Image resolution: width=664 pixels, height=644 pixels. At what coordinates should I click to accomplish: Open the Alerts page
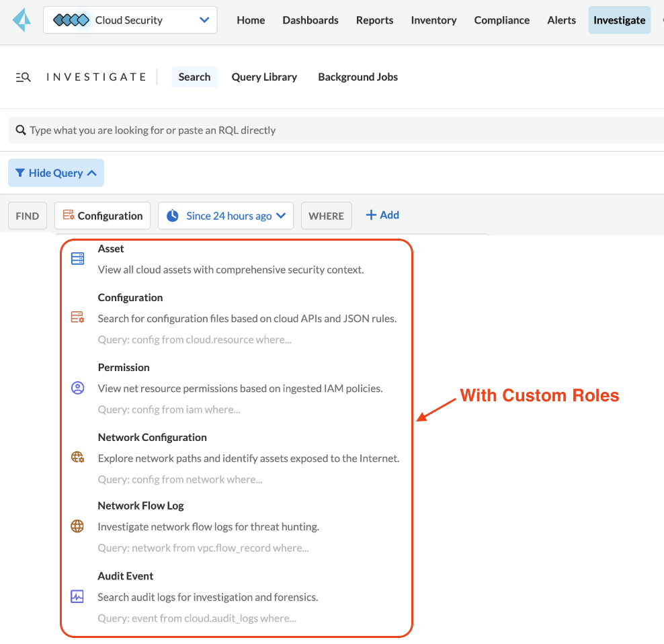point(561,20)
